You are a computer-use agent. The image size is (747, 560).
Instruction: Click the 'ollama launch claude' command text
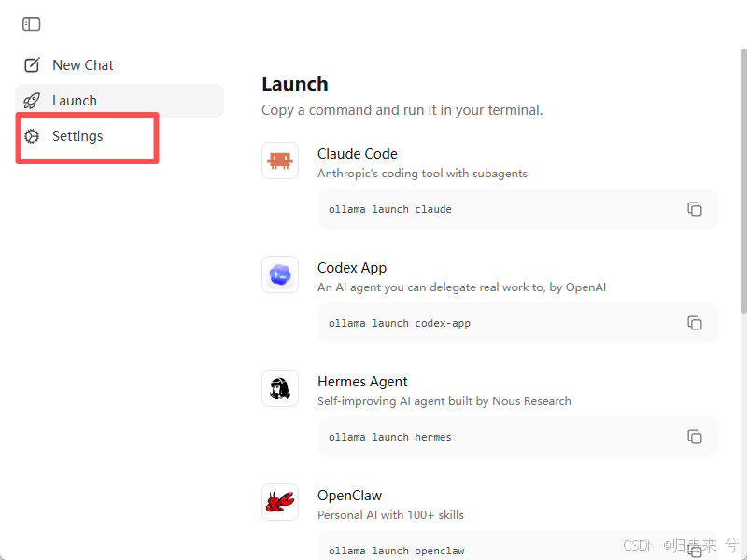[390, 209]
